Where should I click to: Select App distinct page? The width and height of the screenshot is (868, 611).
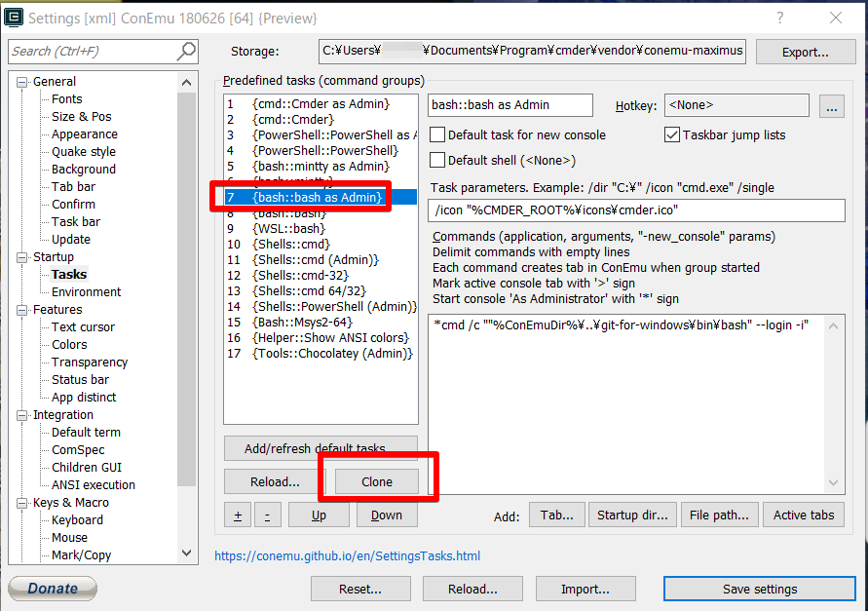(84, 398)
